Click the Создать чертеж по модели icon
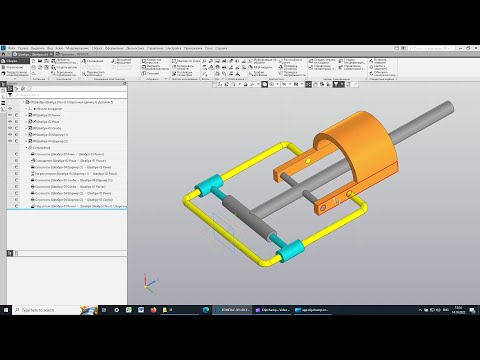Screen dimensions: 480x360 tap(311, 61)
